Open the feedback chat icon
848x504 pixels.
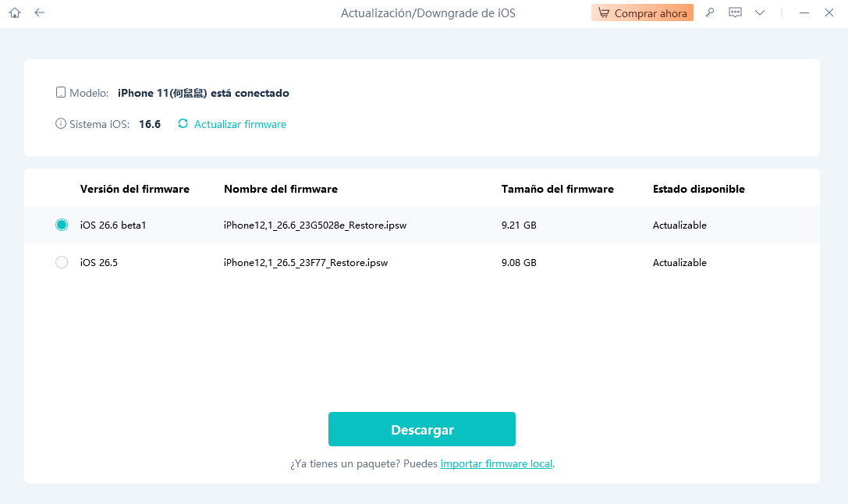point(735,12)
